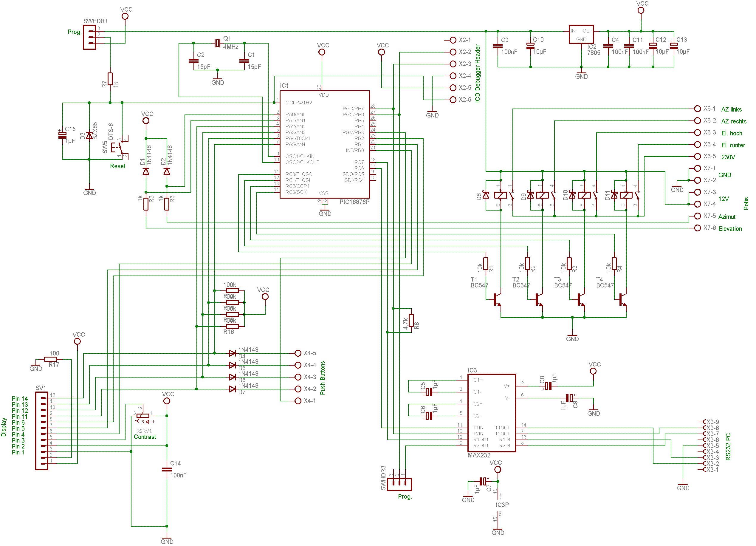
Task: Select terminal pad X7-6 Elevation
Action: click(x=697, y=228)
